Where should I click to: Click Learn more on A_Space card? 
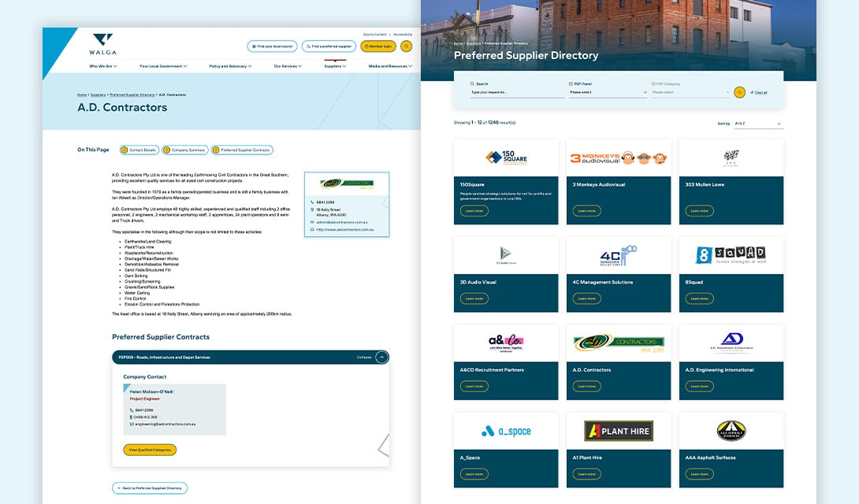pos(474,474)
